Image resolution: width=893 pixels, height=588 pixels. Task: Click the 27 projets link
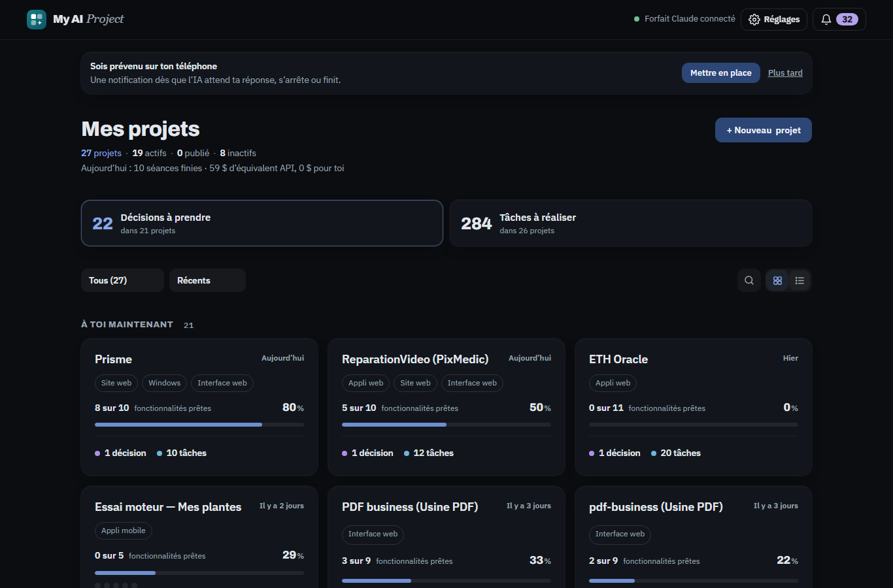coord(101,153)
